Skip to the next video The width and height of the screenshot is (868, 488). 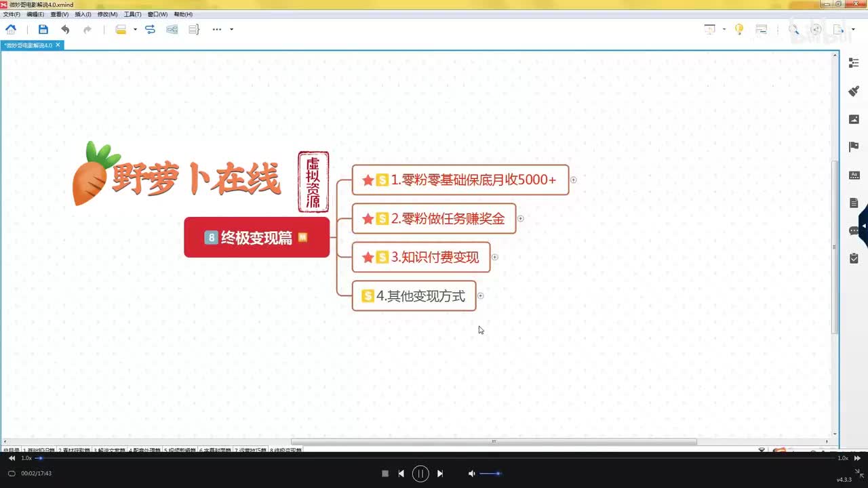[x=439, y=474]
